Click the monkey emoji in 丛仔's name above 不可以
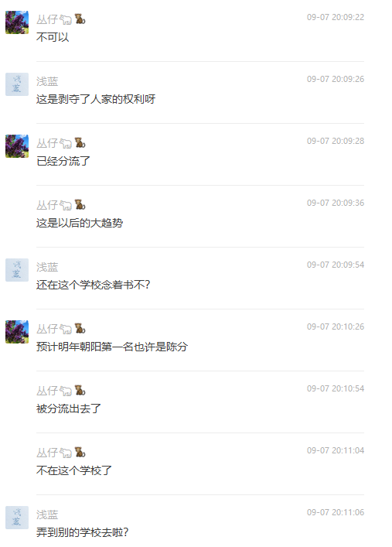 tap(80, 19)
